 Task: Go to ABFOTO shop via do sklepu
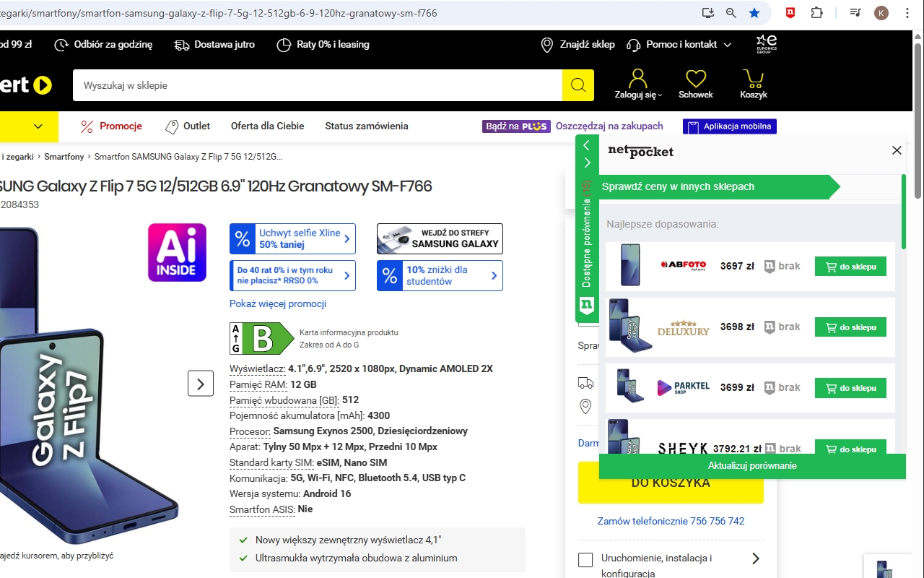pyautogui.click(x=850, y=267)
